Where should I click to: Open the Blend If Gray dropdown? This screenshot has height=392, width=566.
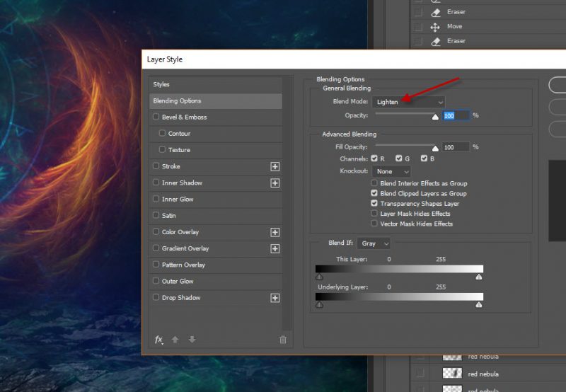click(375, 243)
